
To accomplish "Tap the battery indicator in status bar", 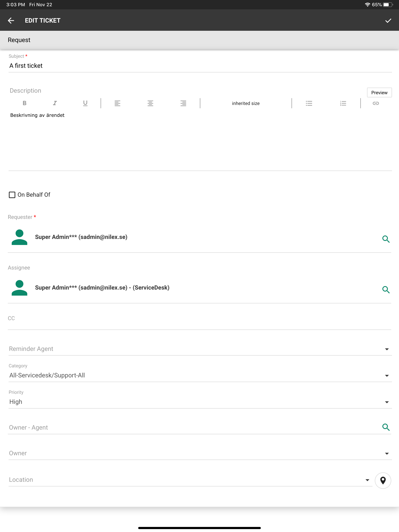I will point(388,4).
